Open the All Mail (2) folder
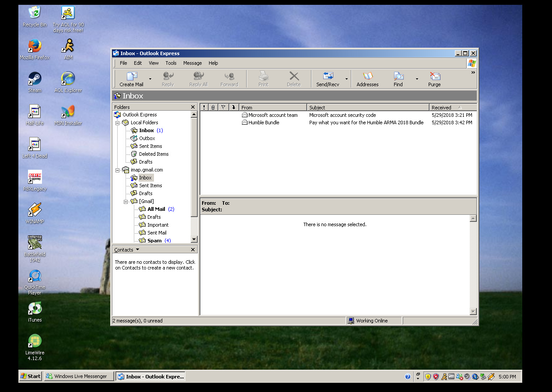This screenshot has height=392, width=552. coord(157,210)
